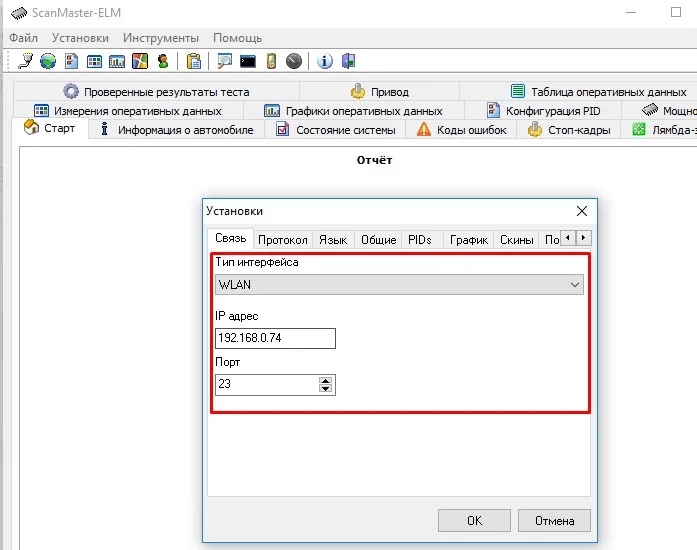Select the Связь settings tab
This screenshot has width=697, height=550.
(x=230, y=238)
